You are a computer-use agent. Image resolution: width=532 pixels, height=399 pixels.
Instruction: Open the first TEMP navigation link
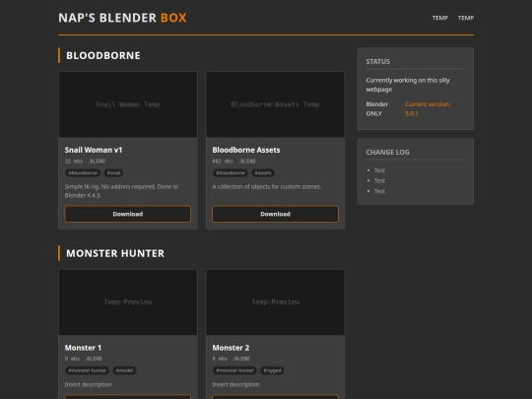[x=440, y=18]
